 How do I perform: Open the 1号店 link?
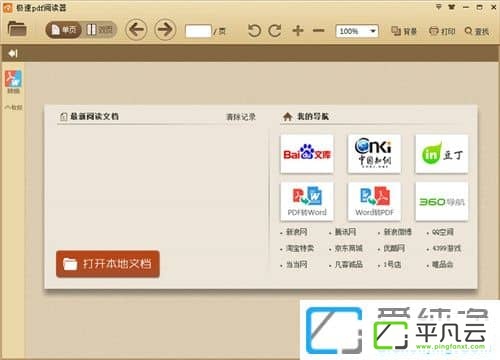(392, 265)
